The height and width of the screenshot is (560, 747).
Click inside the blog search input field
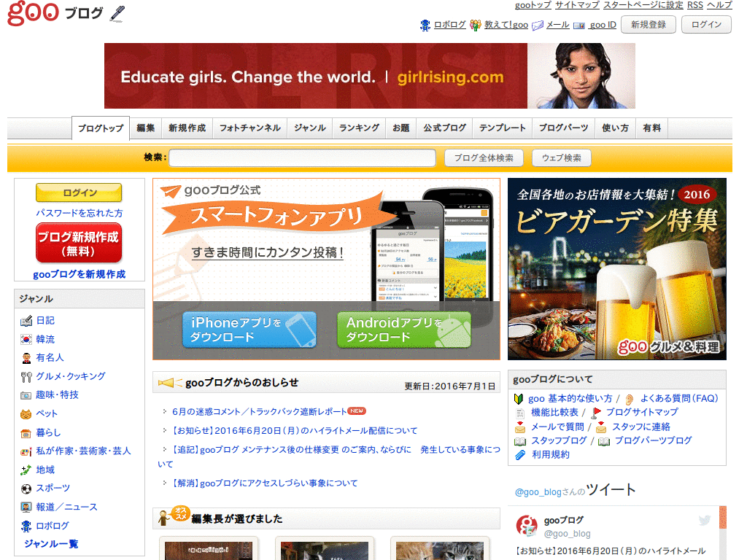tap(302, 157)
